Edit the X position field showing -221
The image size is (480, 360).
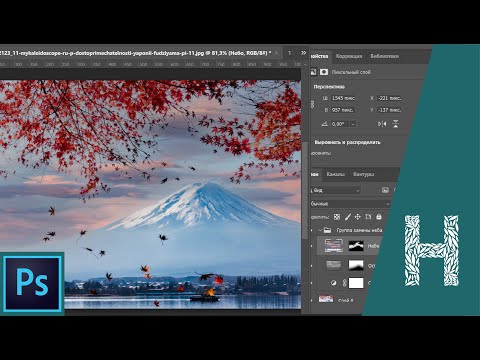click(x=389, y=98)
